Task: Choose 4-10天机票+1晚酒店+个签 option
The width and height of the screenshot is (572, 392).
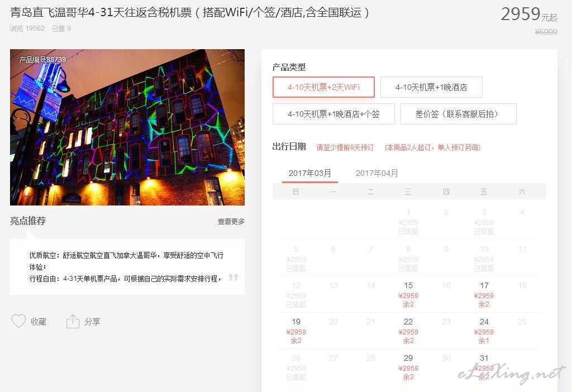Action: (x=333, y=114)
